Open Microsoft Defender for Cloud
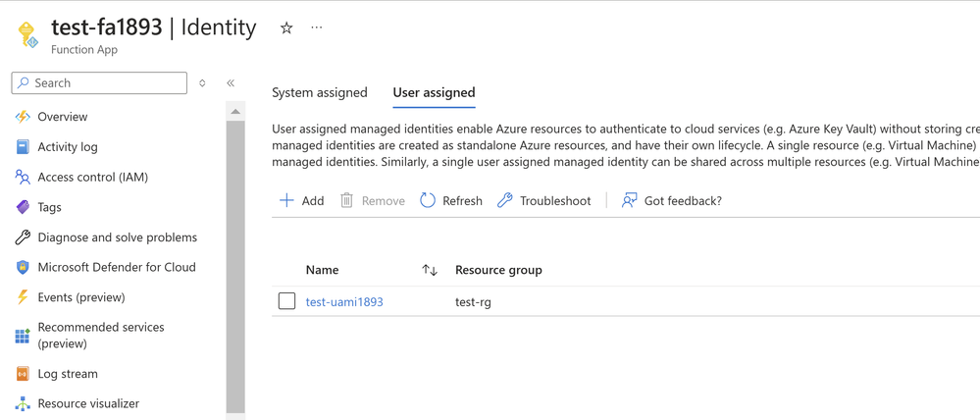 (117, 268)
